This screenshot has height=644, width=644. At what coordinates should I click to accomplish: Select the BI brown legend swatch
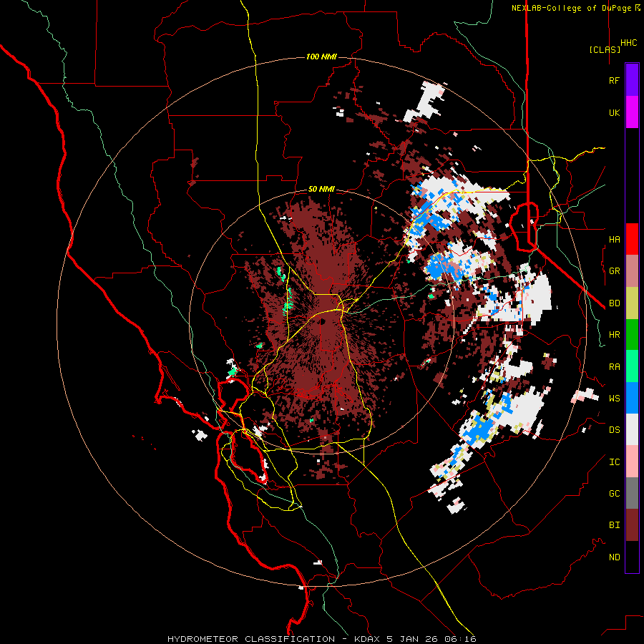point(632,525)
